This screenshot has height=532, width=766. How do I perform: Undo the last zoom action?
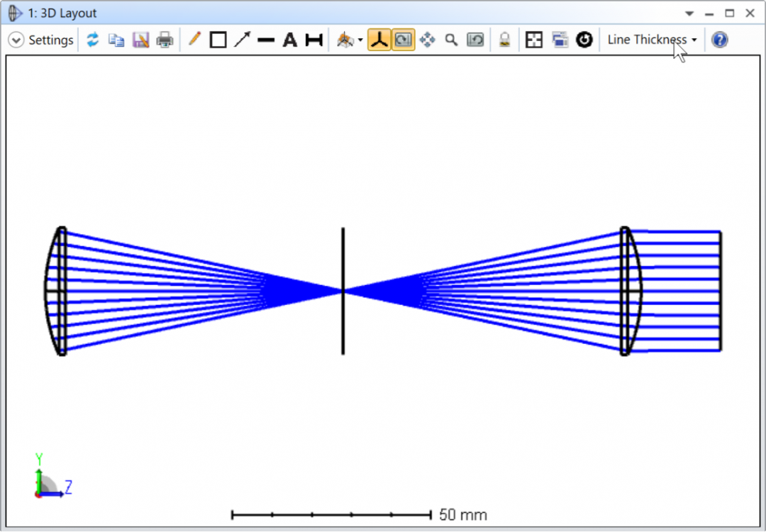pyautogui.click(x=475, y=40)
